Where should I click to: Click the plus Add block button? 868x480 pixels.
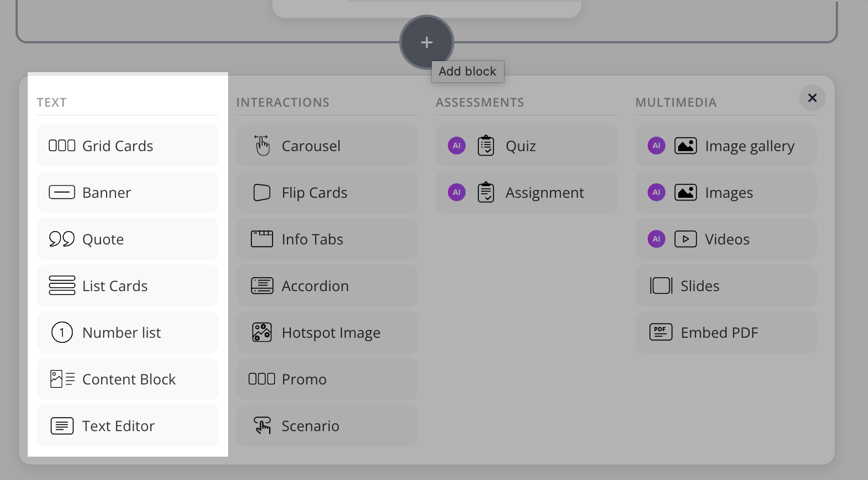point(426,43)
